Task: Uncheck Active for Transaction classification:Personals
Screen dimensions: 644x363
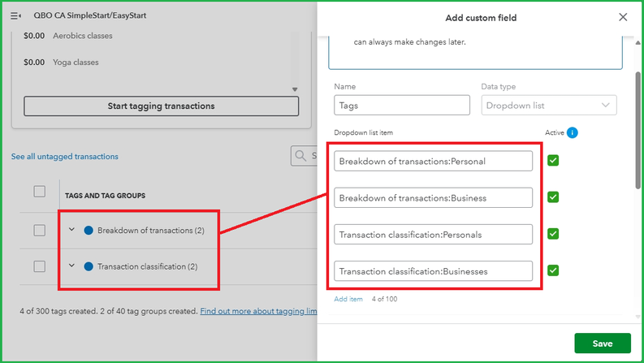Action: (553, 234)
